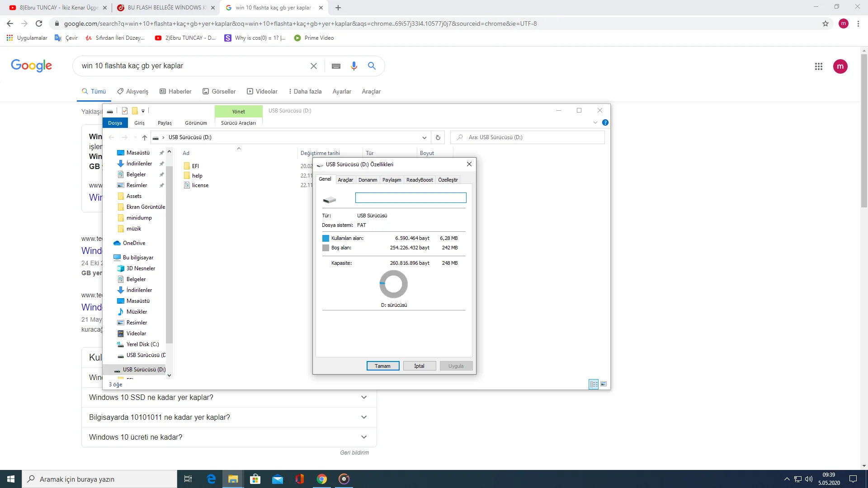
Task: Click the up-one-level arrow in Explorer
Action: pyautogui.click(x=144, y=137)
